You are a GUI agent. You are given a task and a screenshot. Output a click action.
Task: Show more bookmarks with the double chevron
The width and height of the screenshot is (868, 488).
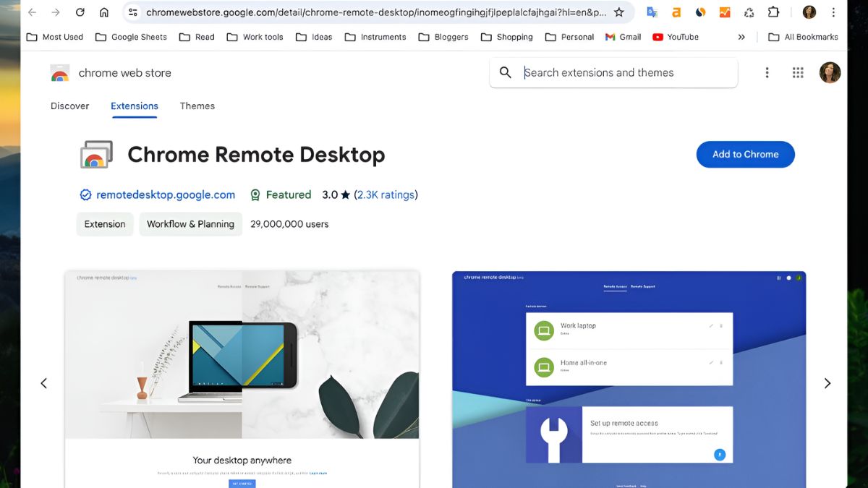coord(741,37)
